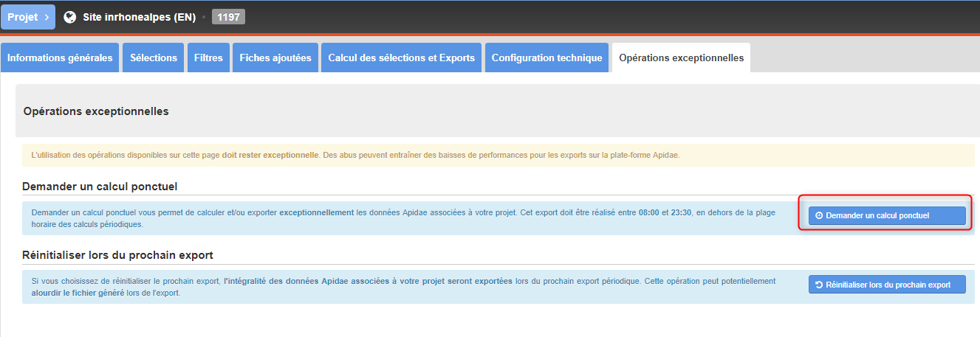
Task: Open the Sélections tab
Action: [154, 58]
